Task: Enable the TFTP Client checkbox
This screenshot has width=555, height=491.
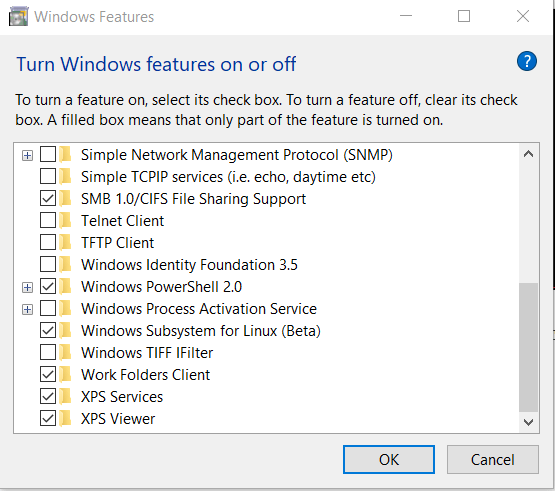Action: click(x=48, y=242)
